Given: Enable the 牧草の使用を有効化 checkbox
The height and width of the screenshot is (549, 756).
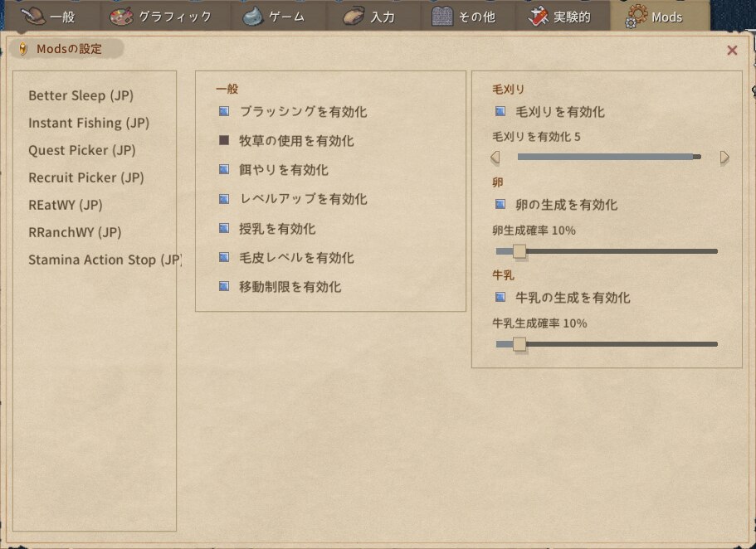Looking at the screenshot, I should coord(224,141).
